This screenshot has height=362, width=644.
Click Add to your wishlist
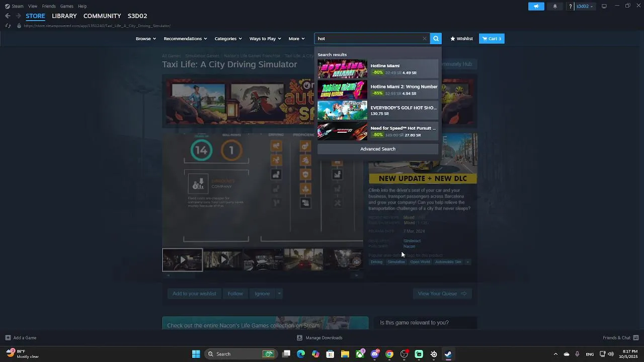point(194,294)
